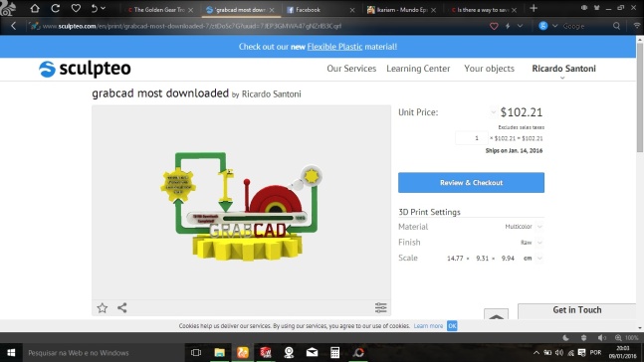Click the Google search box

pos(585,26)
